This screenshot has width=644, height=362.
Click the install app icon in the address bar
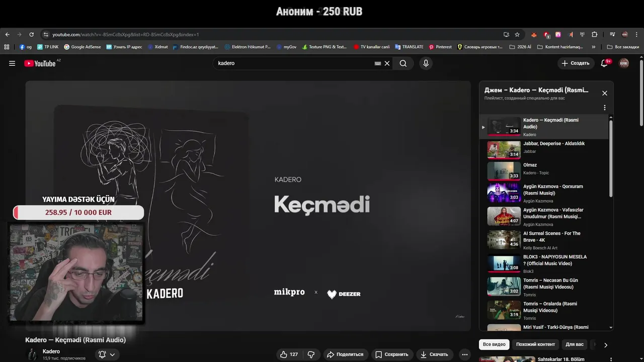pyautogui.click(x=506, y=35)
